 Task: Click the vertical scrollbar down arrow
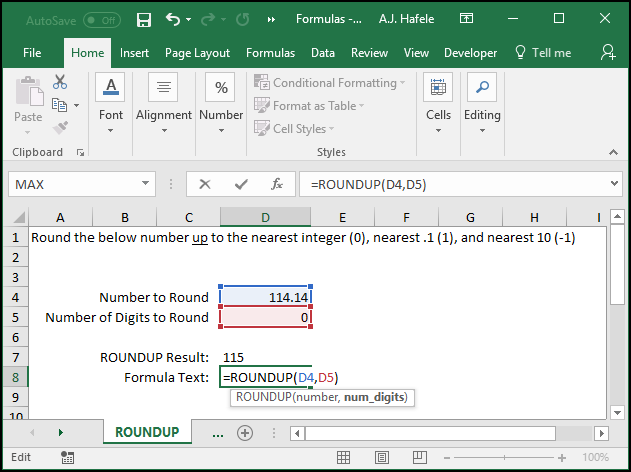tap(617, 412)
